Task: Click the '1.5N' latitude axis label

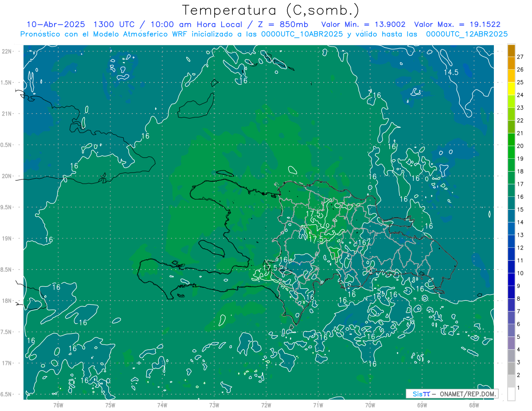Action: pos(6,82)
